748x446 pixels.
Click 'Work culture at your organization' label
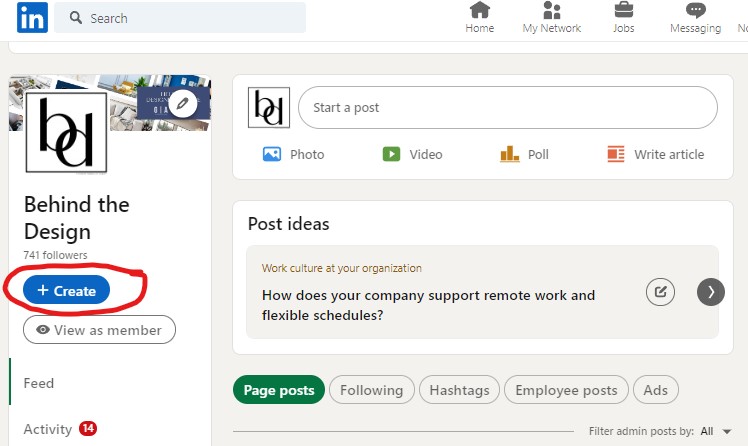coord(342,268)
